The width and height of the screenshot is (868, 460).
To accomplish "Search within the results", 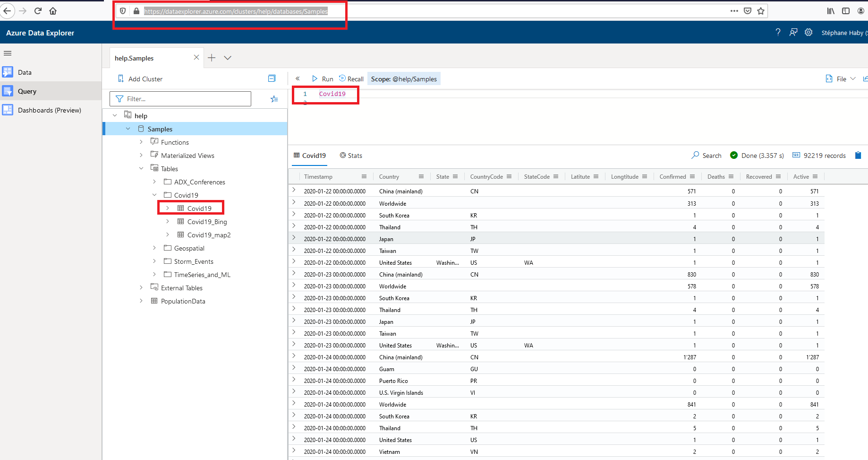I will click(x=706, y=156).
